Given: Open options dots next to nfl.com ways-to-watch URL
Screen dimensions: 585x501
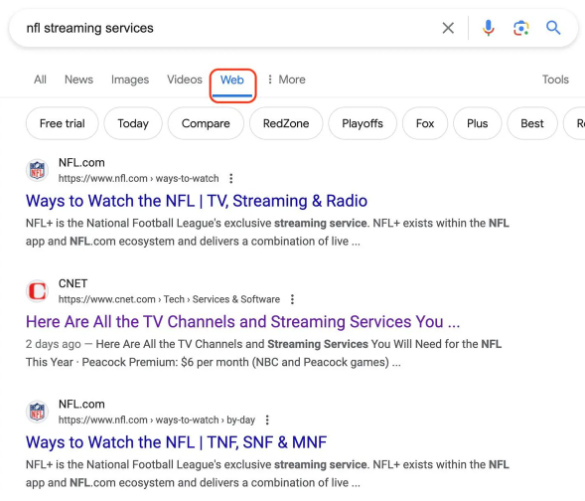Looking at the screenshot, I should (x=231, y=179).
